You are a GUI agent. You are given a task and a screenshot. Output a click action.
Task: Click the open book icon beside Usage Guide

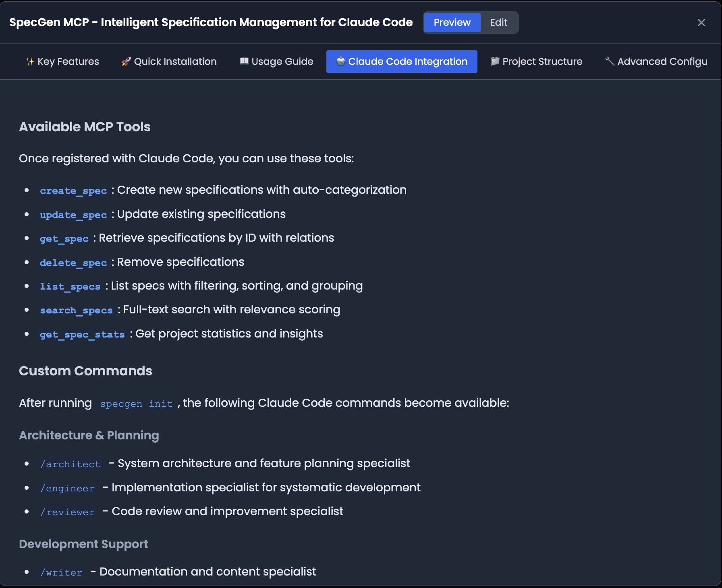244,61
